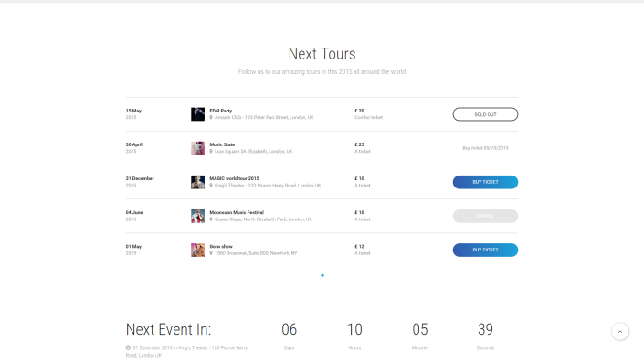
Task: Open the Moonsoon Music Festival thumbnail
Action: [x=197, y=216]
